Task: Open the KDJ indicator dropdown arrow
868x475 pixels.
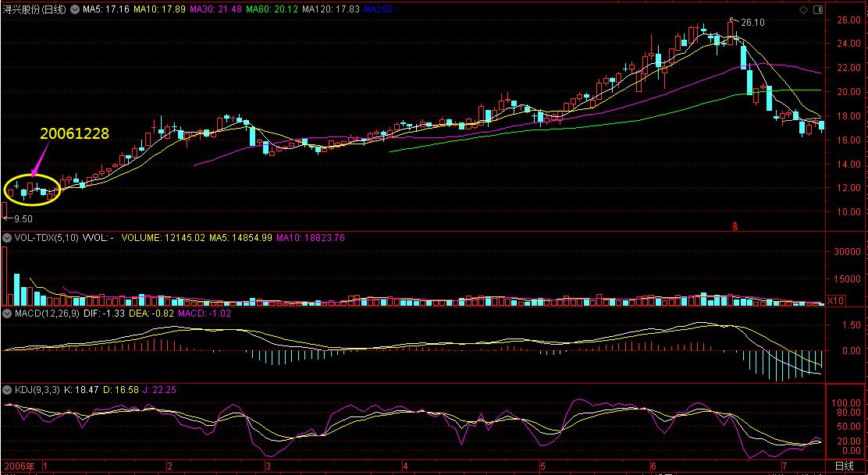Action: coord(6,389)
